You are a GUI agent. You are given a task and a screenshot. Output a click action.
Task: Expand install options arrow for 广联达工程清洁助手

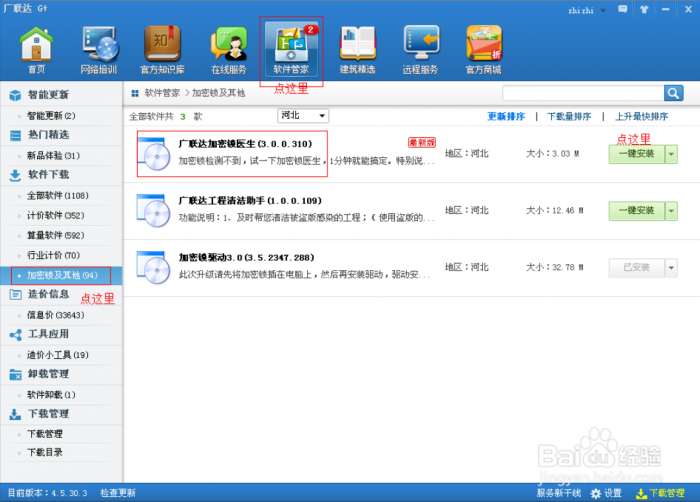click(x=671, y=211)
